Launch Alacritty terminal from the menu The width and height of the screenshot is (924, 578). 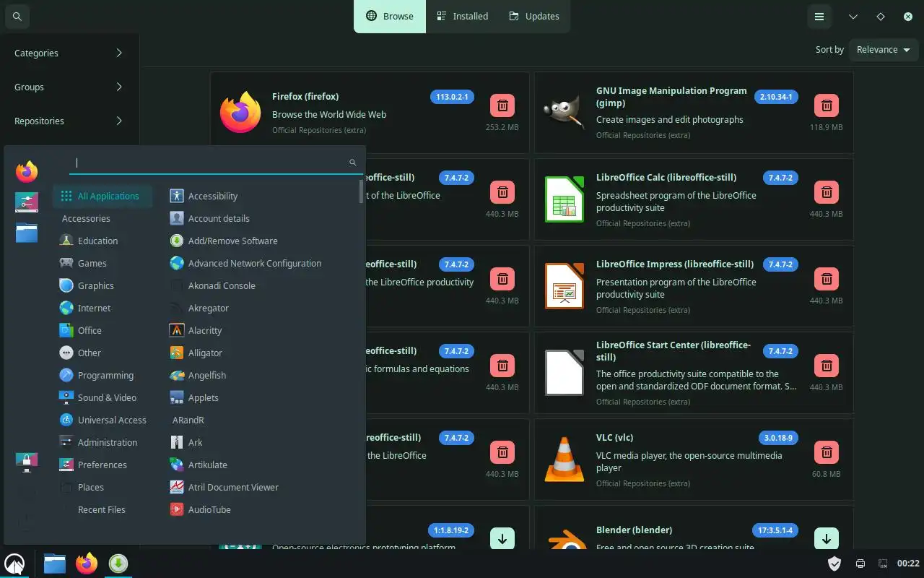pos(196,330)
